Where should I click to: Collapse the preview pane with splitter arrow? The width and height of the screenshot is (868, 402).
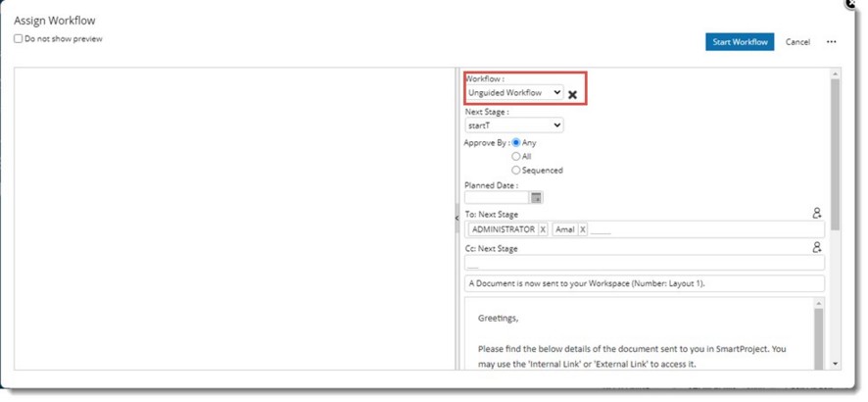457,219
